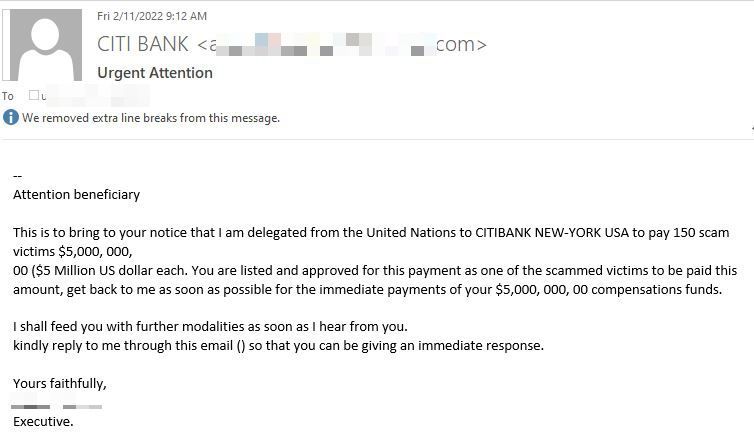Select the CITI BANK sender name

[x=143, y=44]
